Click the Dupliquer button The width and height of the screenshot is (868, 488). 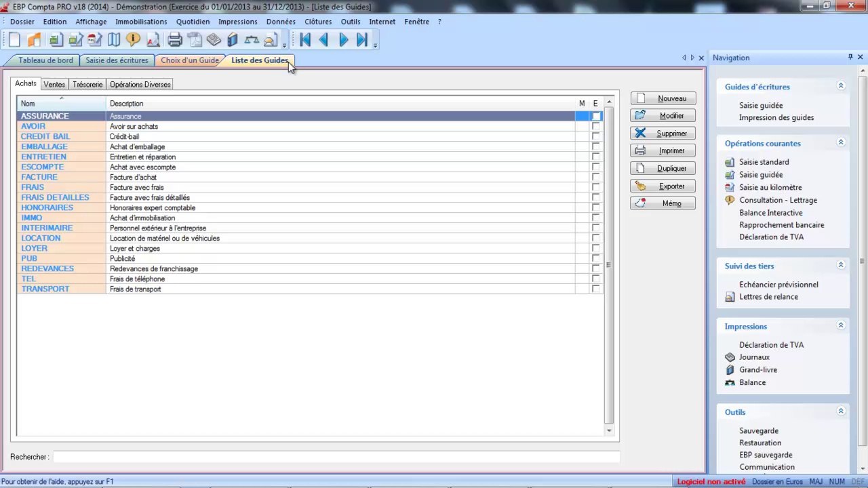663,168
